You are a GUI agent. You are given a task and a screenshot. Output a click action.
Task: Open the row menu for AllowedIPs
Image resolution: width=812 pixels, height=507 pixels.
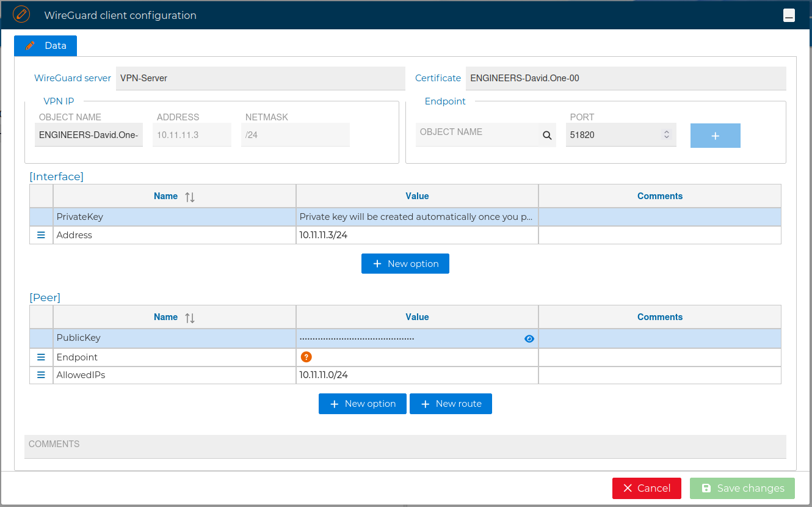[41, 374]
